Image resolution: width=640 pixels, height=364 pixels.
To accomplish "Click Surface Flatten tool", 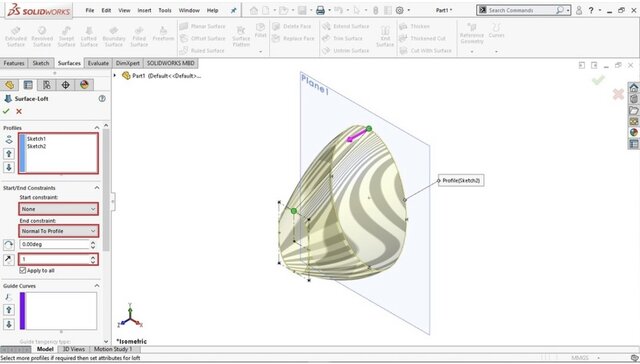I will tap(241, 36).
